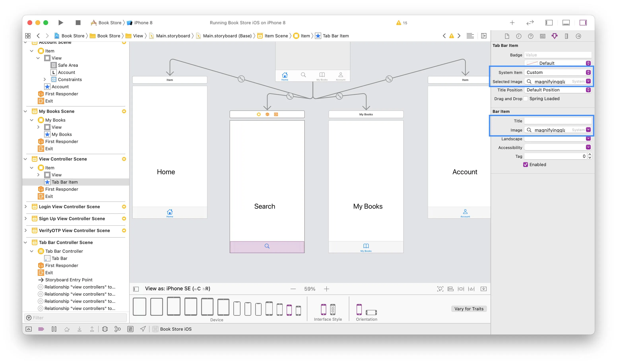Click the Vary for Traits button

point(469,309)
